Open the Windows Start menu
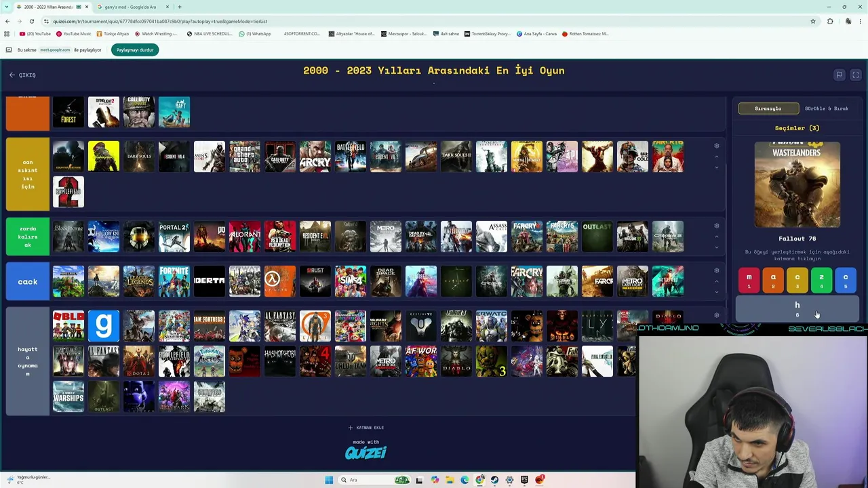The width and height of the screenshot is (868, 488). point(329,480)
